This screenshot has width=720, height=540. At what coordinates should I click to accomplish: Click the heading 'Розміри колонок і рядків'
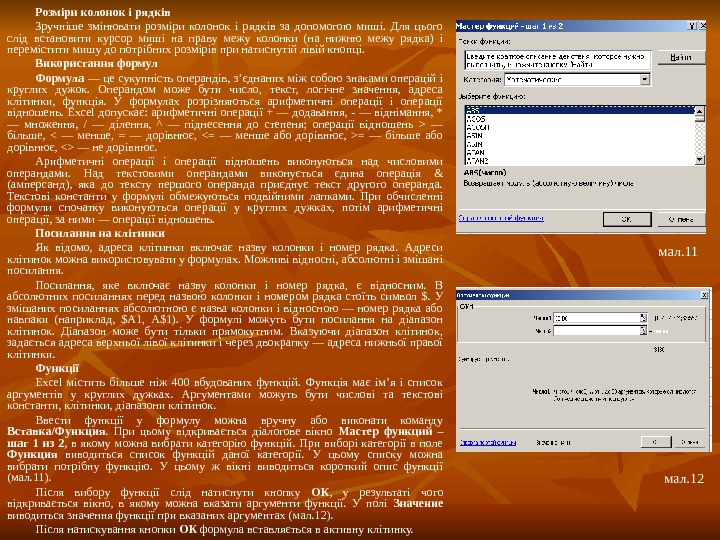(103, 12)
